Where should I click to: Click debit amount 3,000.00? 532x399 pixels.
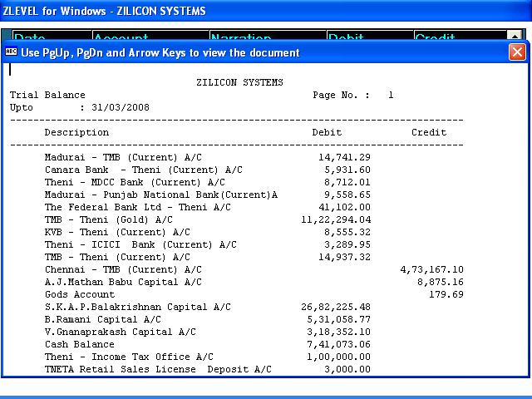tap(347, 369)
